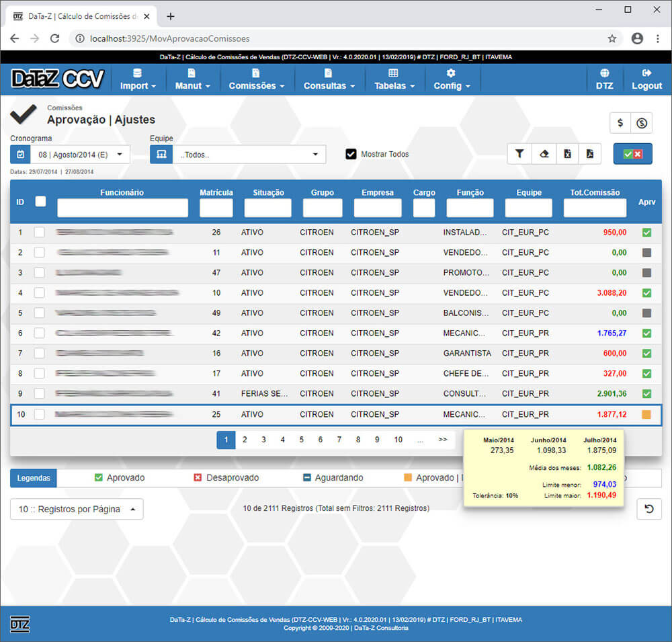Image resolution: width=672 pixels, height=642 pixels.
Task: Check the row 4 selection checkbox
Action: (x=40, y=293)
